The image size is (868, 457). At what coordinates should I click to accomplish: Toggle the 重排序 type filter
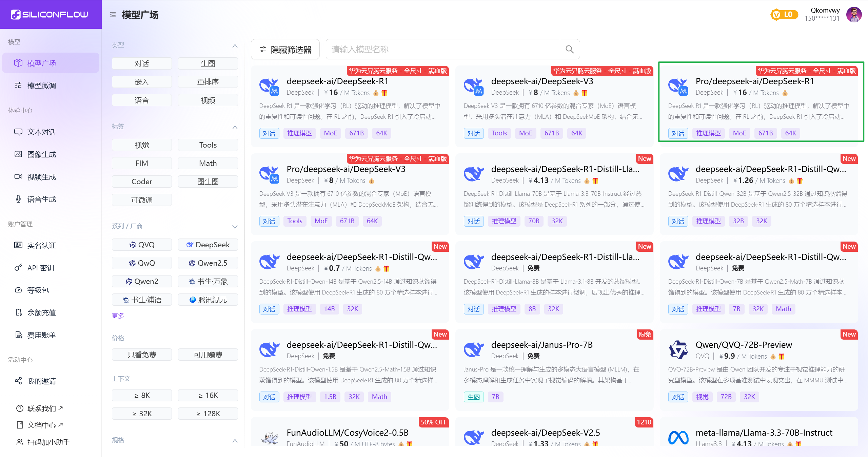208,82
